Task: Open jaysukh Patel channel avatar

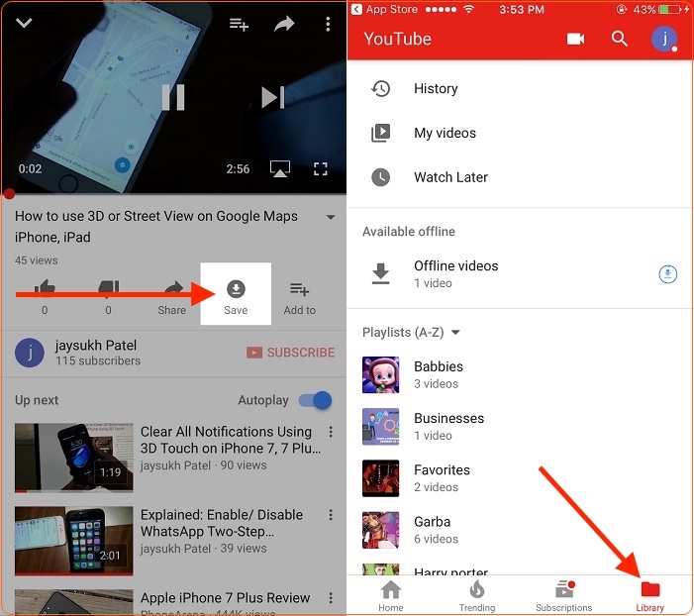Action: 30,353
